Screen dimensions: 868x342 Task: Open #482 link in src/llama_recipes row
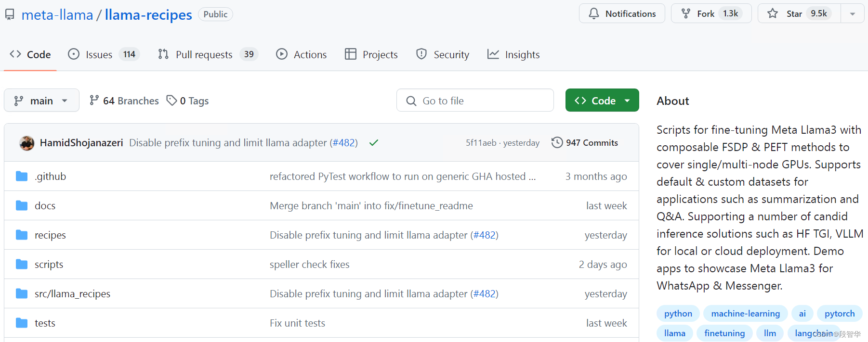tap(485, 294)
